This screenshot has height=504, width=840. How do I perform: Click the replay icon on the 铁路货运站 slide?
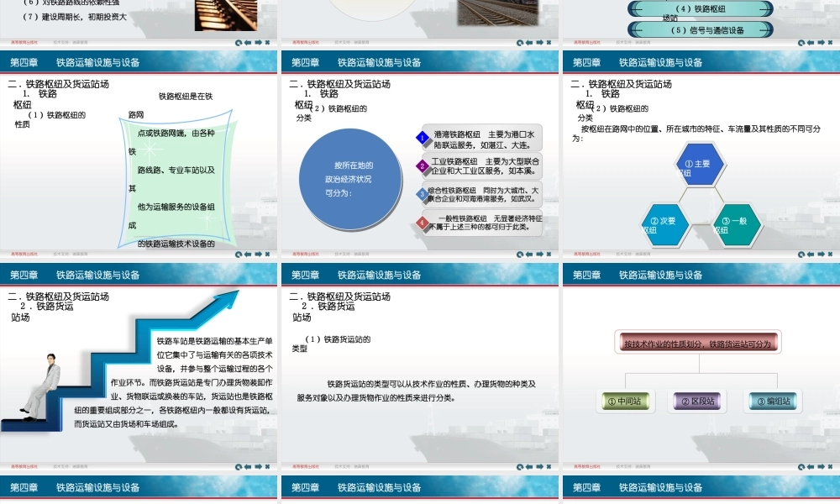(519, 468)
